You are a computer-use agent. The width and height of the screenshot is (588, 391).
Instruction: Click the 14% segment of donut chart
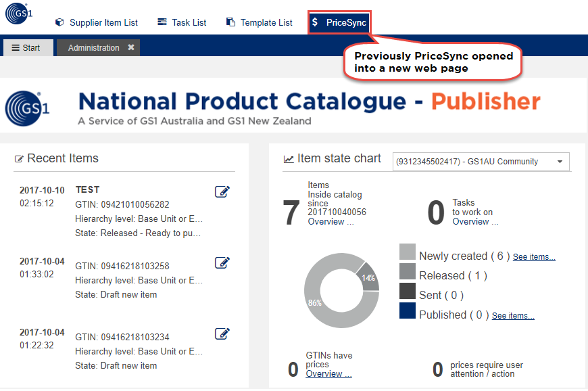[368, 278]
